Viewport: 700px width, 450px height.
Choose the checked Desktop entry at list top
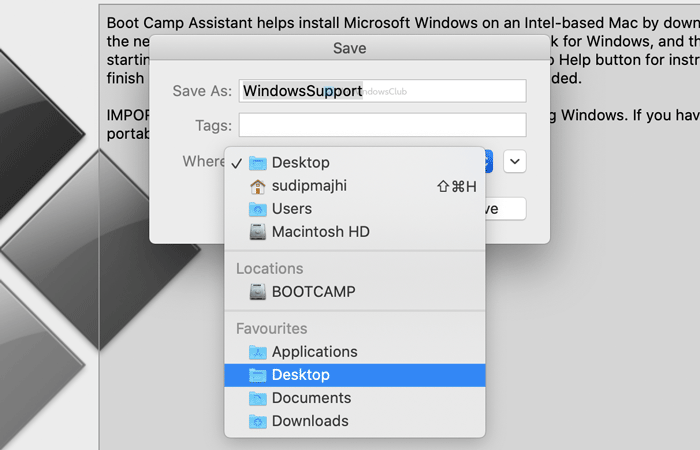point(300,163)
